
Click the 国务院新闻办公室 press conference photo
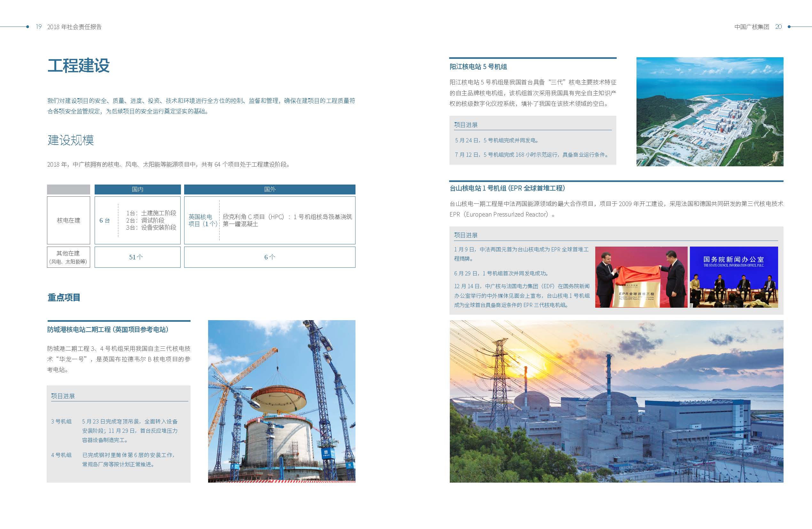pos(734,277)
